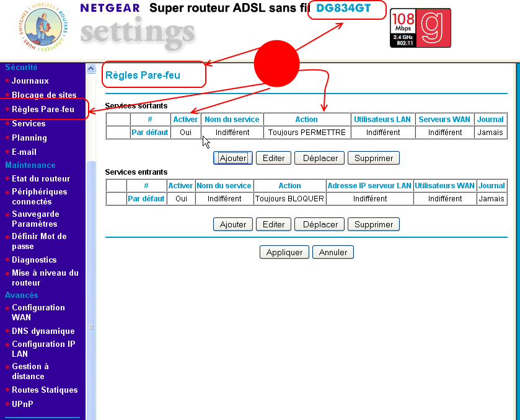Open Sauvegarde Paramètres page
Image resolution: width=520 pixels, height=420 pixels.
[x=35, y=219]
